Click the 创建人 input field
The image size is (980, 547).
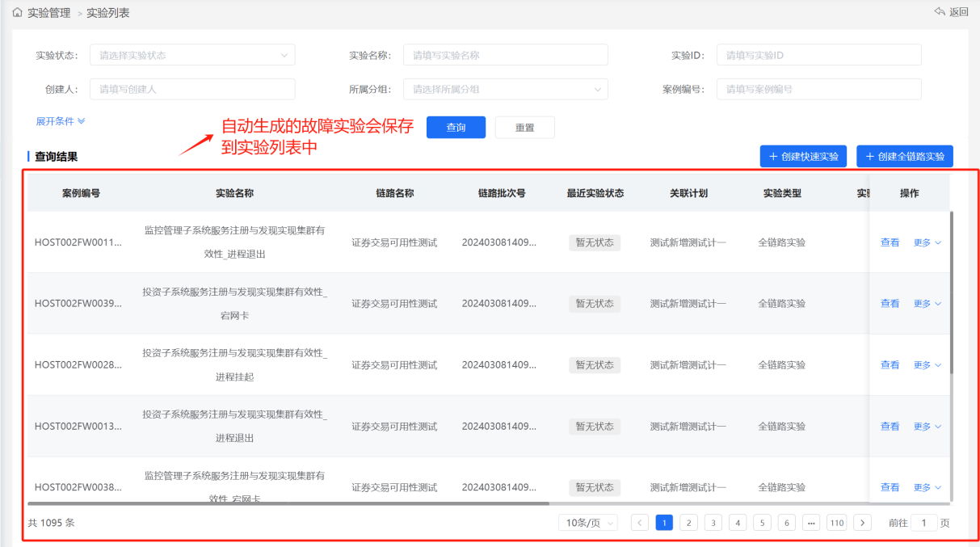click(x=192, y=89)
